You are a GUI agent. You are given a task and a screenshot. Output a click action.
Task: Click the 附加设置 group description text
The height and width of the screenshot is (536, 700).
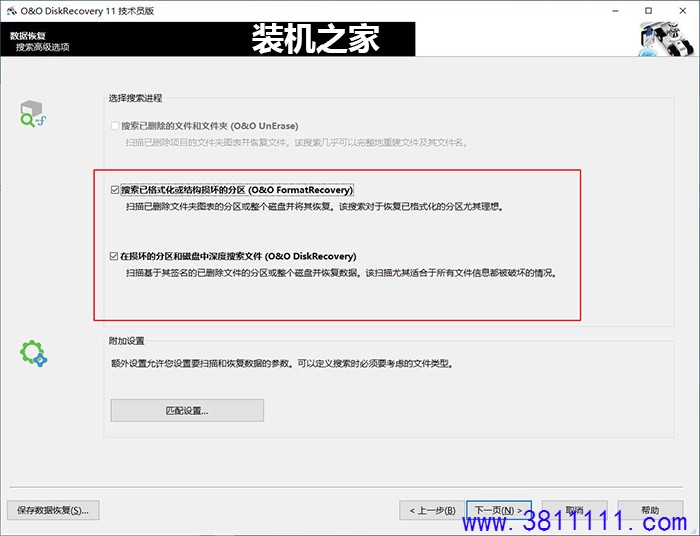[x=283, y=364]
